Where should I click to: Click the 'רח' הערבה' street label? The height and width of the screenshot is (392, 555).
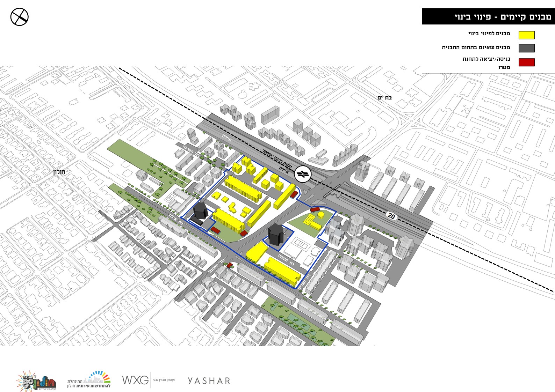pos(190,150)
